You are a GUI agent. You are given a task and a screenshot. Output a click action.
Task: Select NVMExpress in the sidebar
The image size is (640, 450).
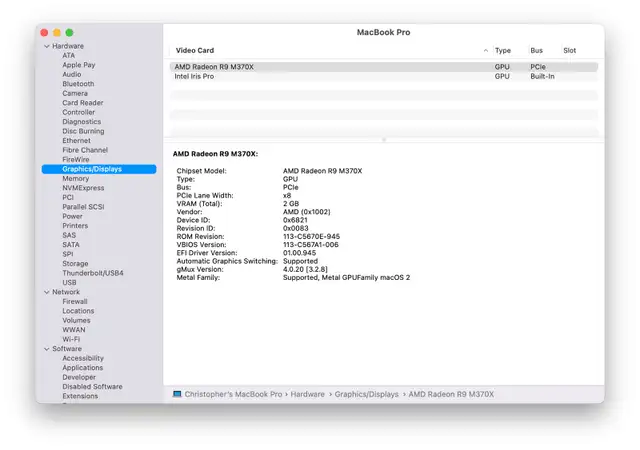point(83,188)
